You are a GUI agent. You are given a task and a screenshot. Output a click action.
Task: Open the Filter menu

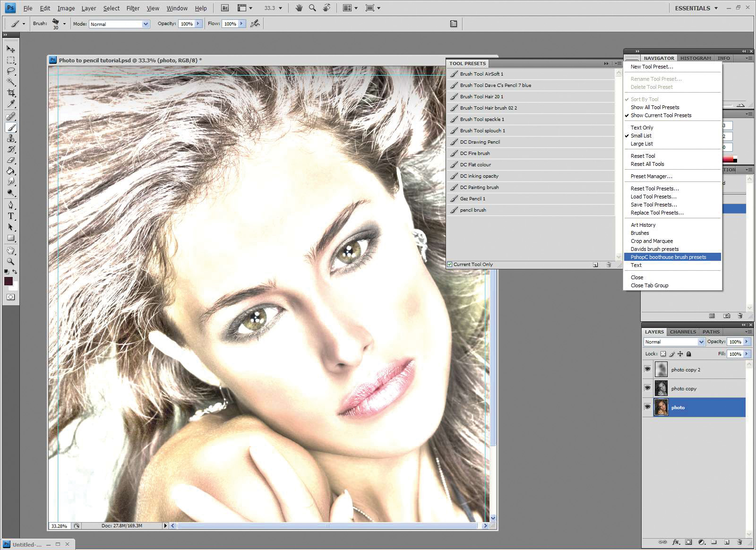(133, 8)
